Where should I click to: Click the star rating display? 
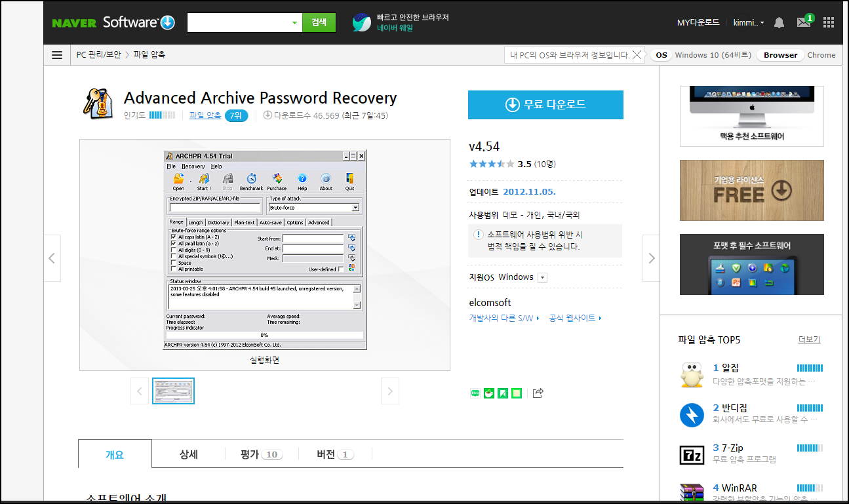492,164
